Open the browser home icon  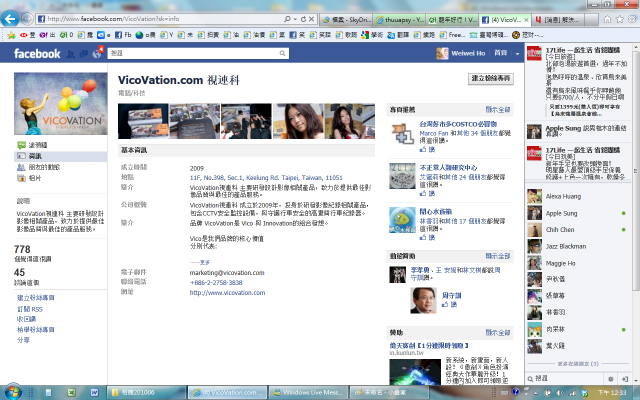pos(607,19)
